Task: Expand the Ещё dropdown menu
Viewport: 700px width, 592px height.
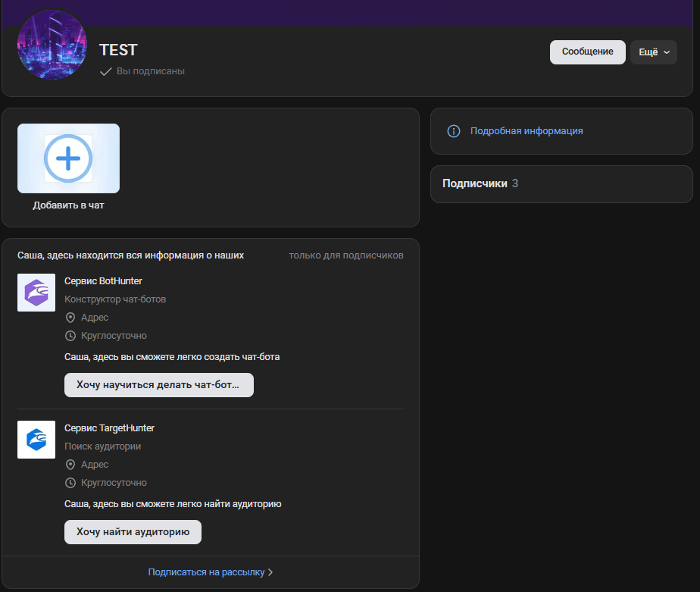Action: pyautogui.click(x=654, y=52)
